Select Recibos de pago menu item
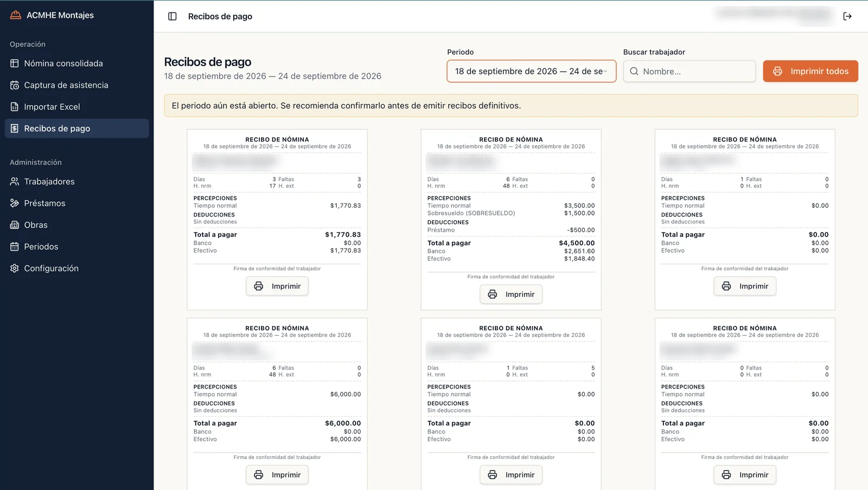Viewport: 868px width, 490px height. pyautogui.click(x=76, y=129)
